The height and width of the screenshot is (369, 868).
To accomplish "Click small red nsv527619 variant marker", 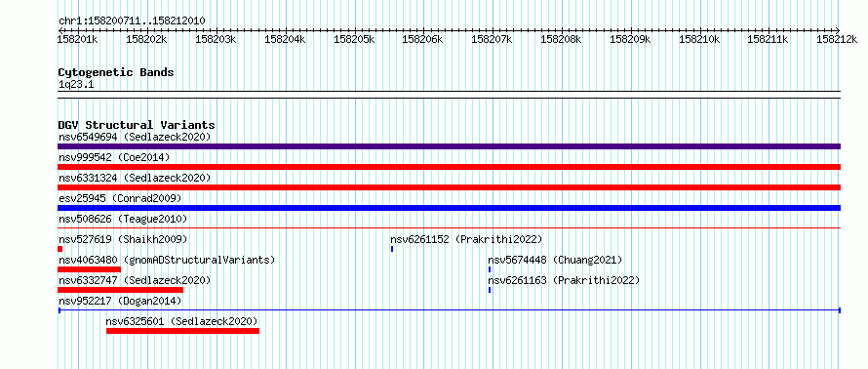I will [x=59, y=249].
